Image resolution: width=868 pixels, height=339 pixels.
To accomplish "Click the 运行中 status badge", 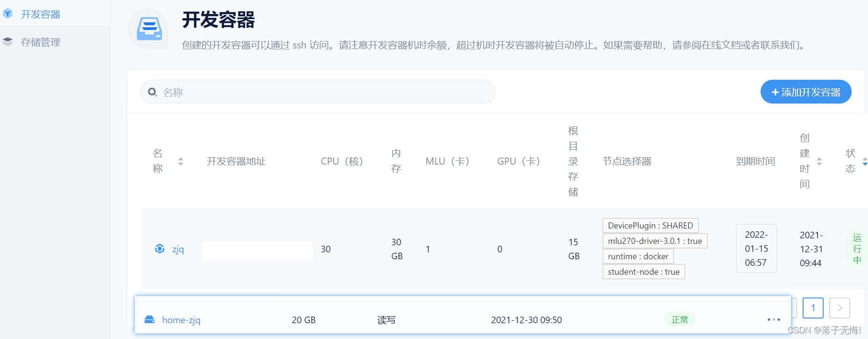I will [x=857, y=249].
